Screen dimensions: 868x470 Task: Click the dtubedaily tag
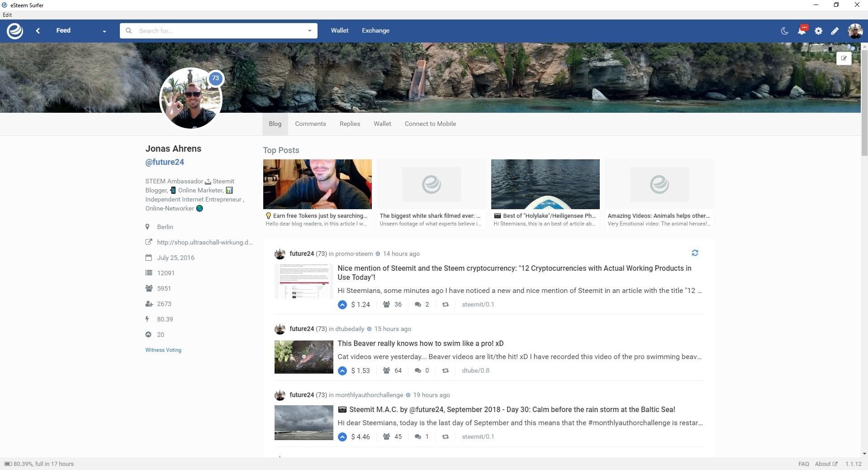click(x=350, y=329)
